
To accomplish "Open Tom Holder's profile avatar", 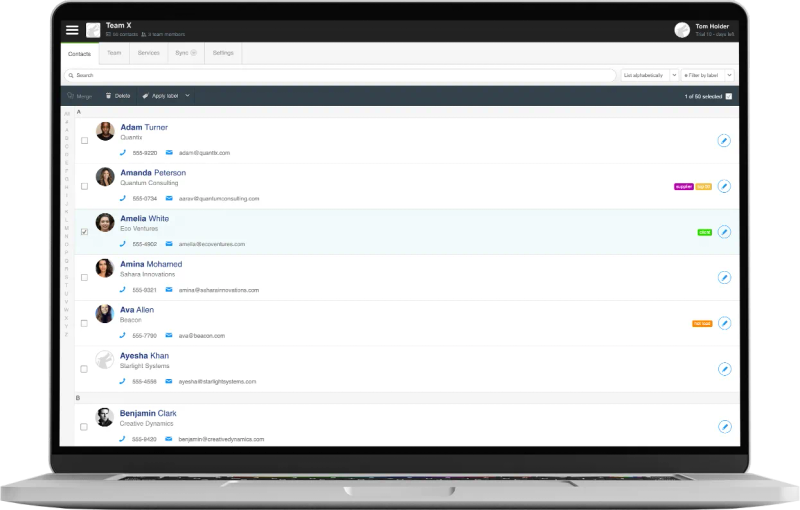I will [682, 30].
